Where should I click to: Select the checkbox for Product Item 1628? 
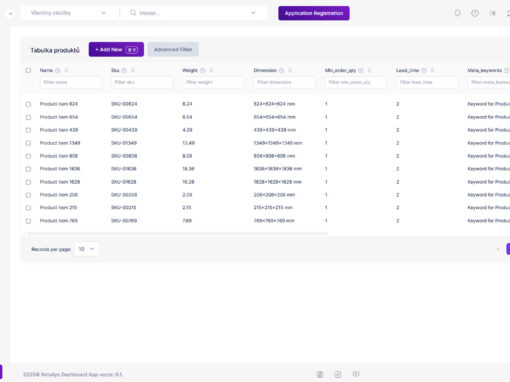tap(28, 182)
